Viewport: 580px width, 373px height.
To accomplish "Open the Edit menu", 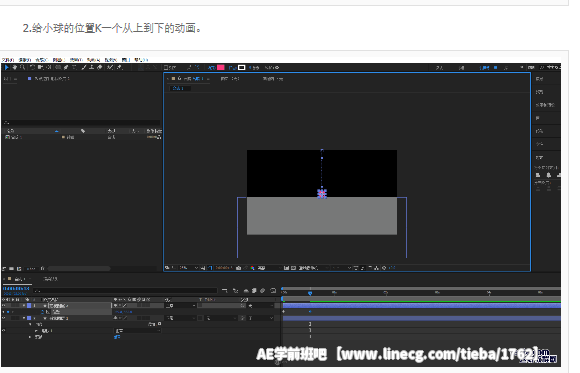I will [x=25, y=60].
